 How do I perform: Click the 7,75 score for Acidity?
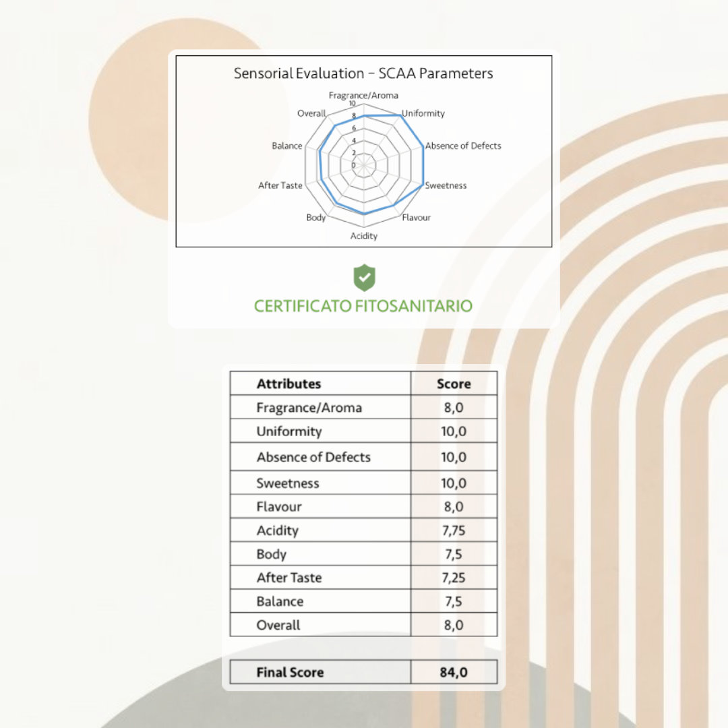[454, 530]
